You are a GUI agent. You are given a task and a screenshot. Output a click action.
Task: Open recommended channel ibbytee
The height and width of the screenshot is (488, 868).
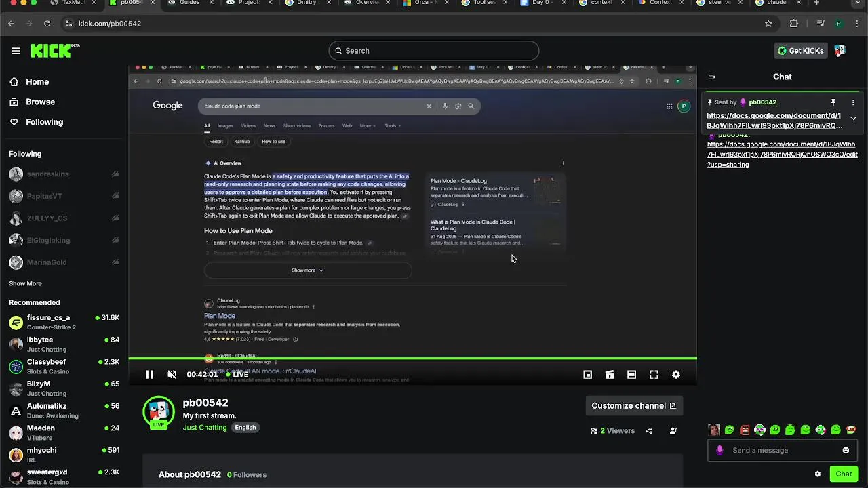(64, 344)
